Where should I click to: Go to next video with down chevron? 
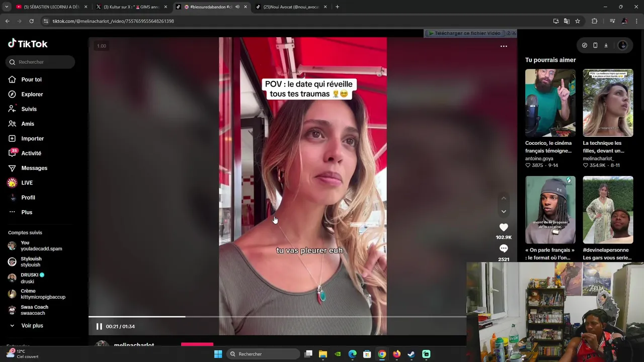coord(504,212)
